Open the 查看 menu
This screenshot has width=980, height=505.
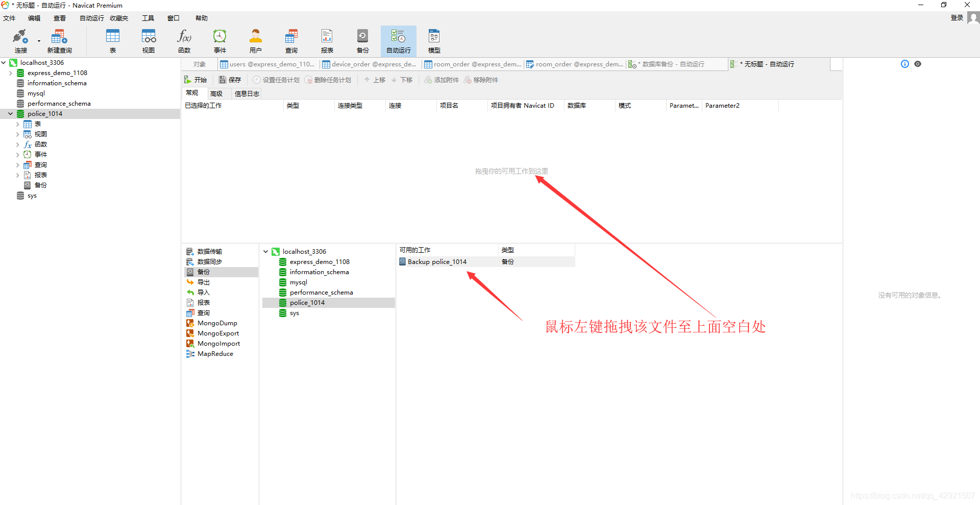tap(60, 18)
